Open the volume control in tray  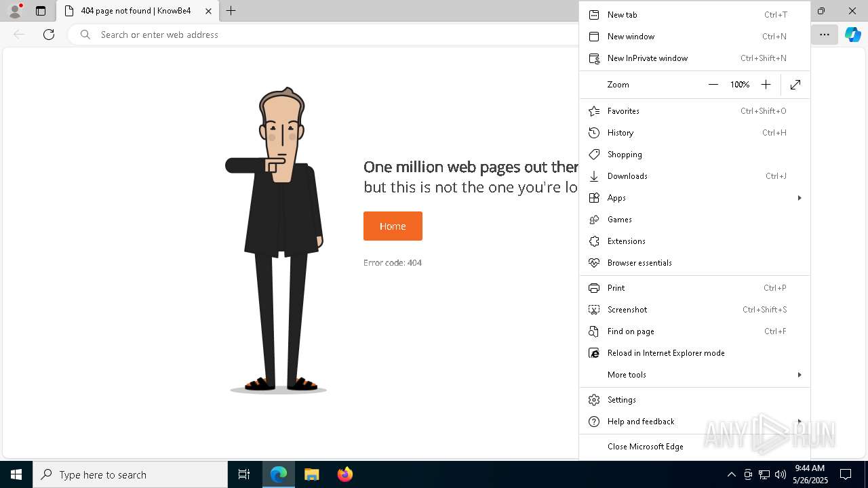(780, 474)
